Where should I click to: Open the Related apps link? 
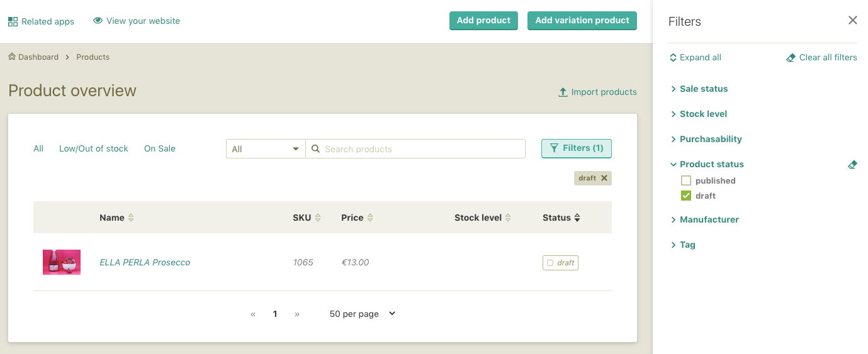[x=42, y=21]
